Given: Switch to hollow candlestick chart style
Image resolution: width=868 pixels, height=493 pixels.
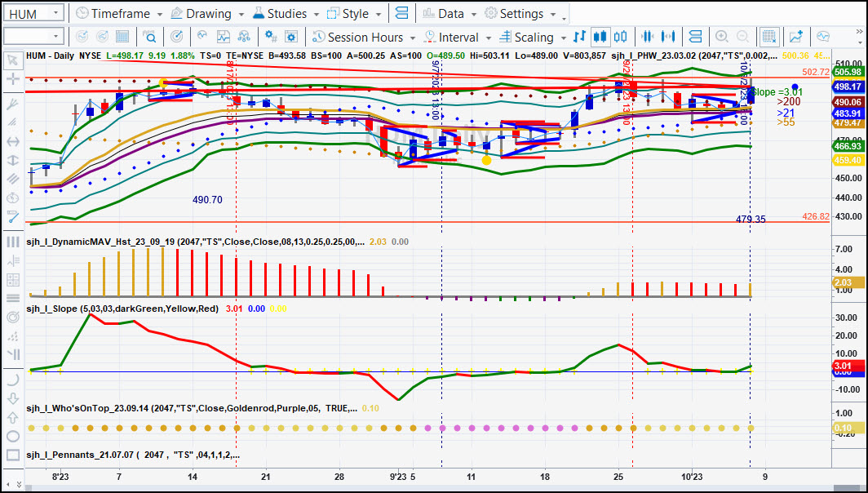Looking at the screenshot, I should point(621,37).
